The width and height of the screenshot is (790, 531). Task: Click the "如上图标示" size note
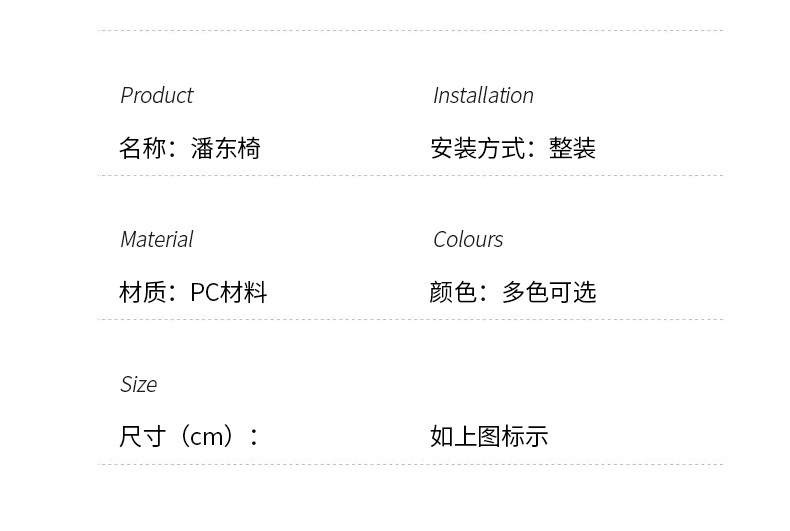[x=489, y=436]
